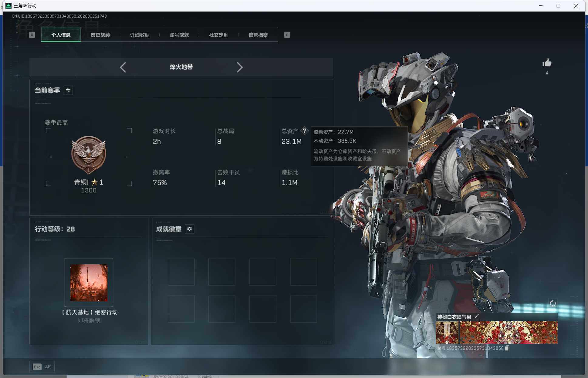Click the 总资产 23.1M value

click(292, 142)
